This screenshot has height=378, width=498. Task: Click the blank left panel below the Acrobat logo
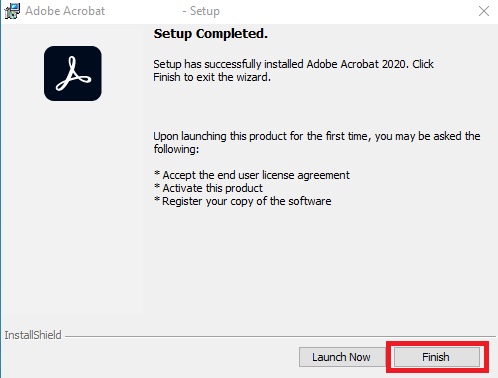point(72,207)
